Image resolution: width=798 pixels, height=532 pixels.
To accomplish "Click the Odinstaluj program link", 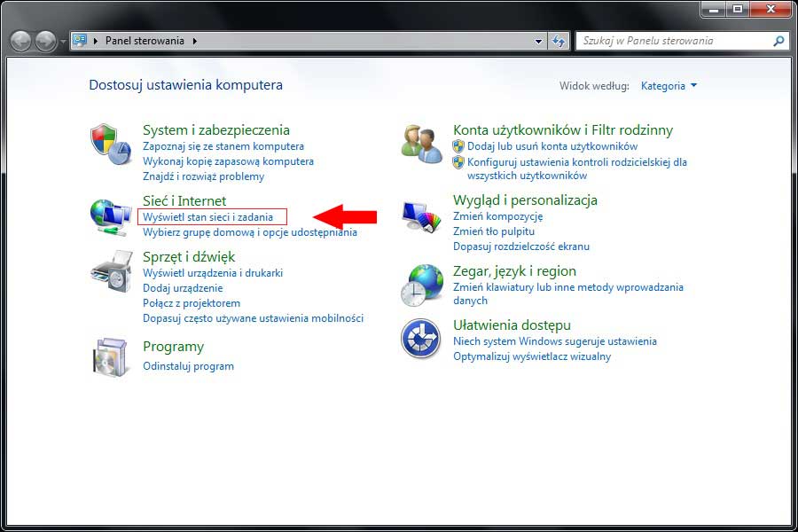I will 188,366.
